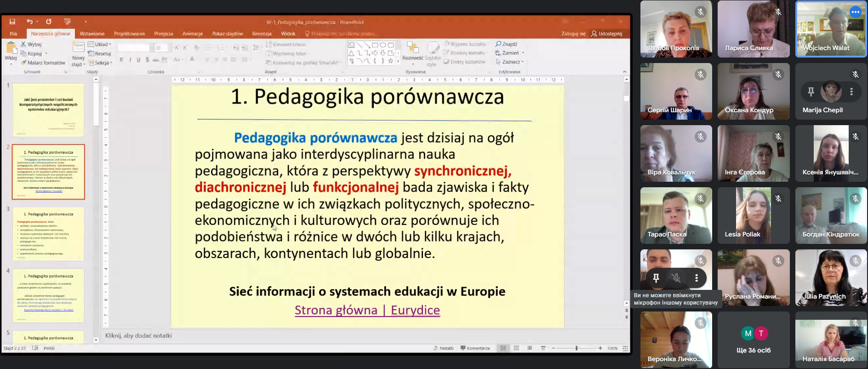This screenshot has height=369, width=868.
Task: Toggle Notatki notes pane in status bar
Action: (x=444, y=348)
